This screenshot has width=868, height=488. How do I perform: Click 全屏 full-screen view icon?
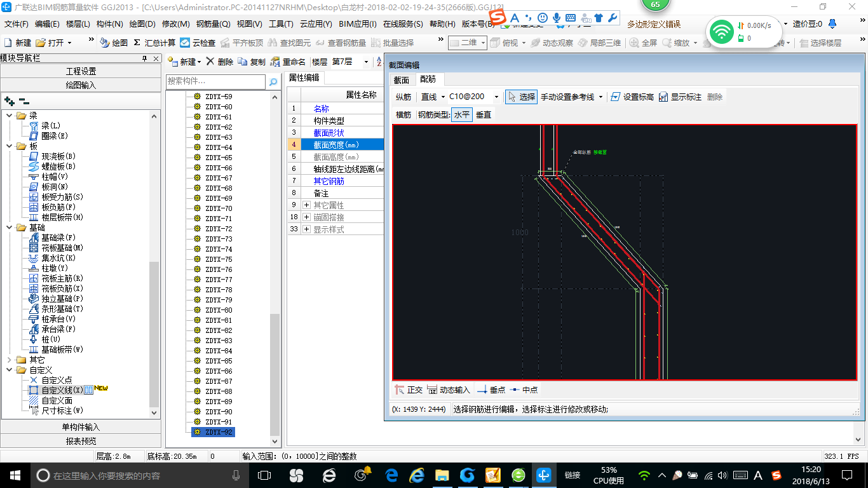[x=634, y=43]
